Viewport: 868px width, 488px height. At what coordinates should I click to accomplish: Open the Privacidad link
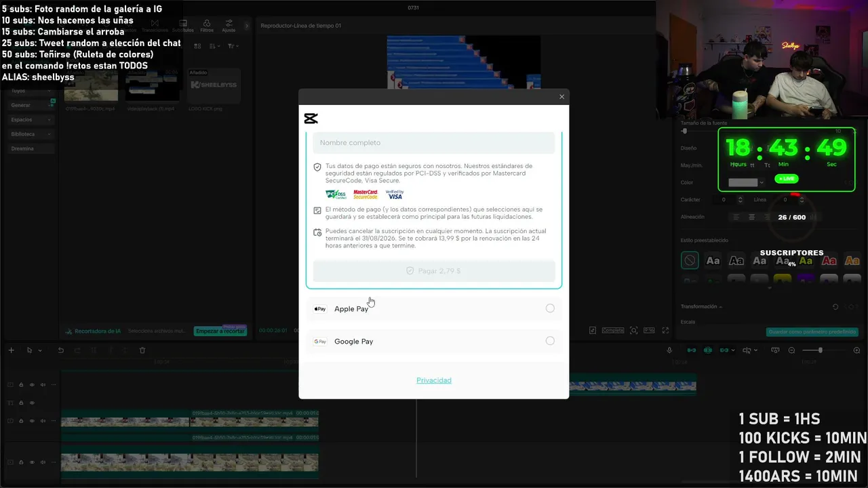434,380
